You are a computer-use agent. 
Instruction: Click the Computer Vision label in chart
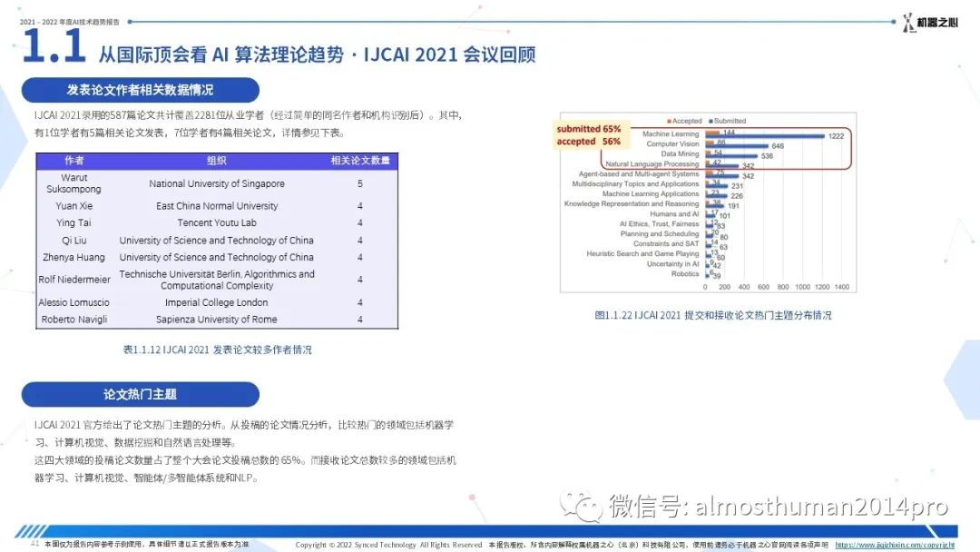pos(672,144)
